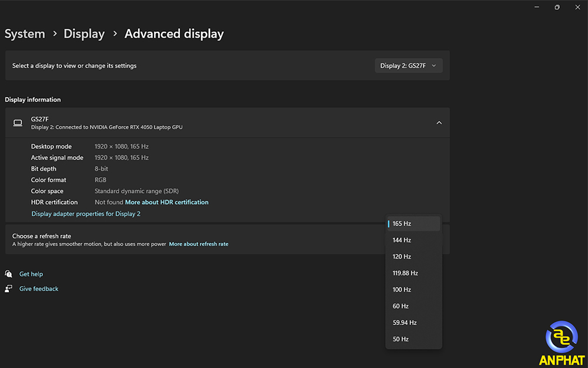Collapse the GS27F display information section
Screen dimensions: 588x368
[439, 123]
